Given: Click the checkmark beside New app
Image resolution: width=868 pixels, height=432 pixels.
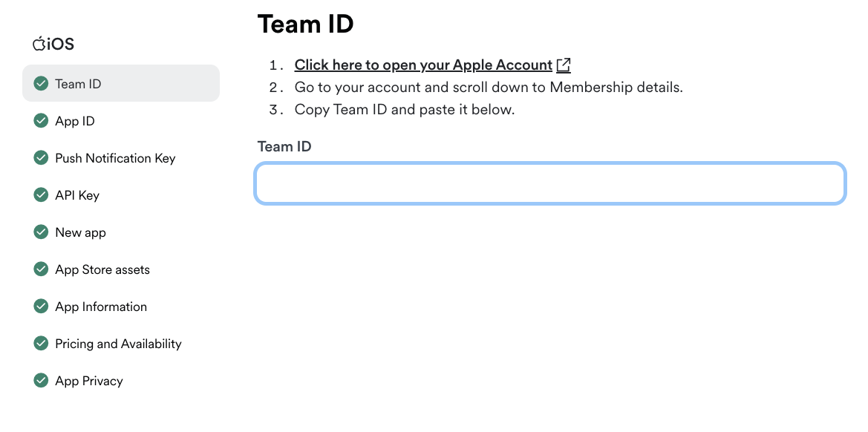Looking at the screenshot, I should pos(41,232).
